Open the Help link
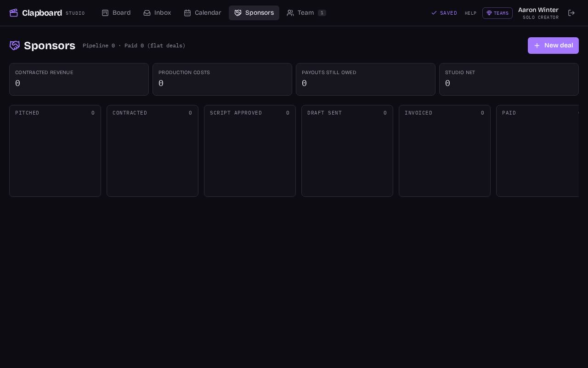Viewport: 588px width, 368px height. (471, 13)
